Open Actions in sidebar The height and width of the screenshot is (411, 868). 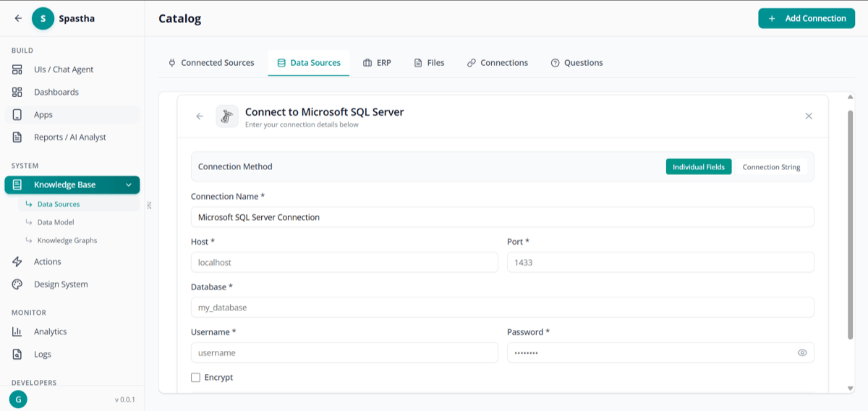click(x=72, y=262)
